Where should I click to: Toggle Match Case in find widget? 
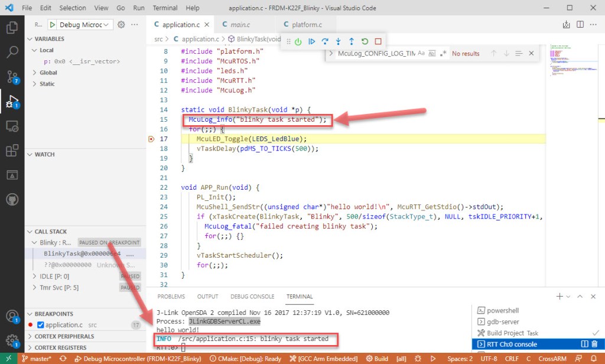click(421, 53)
